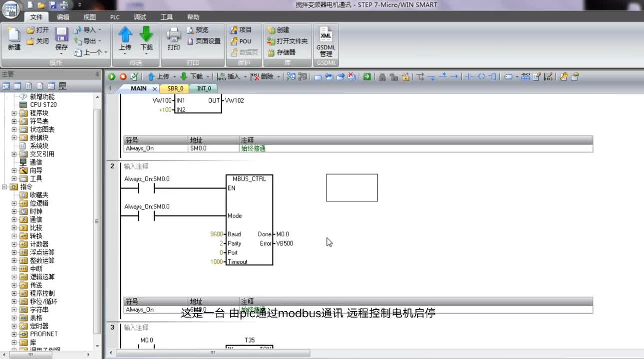
Task: Click editor toolbar Upload (上传) button
Action: pyautogui.click(x=158, y=77)
